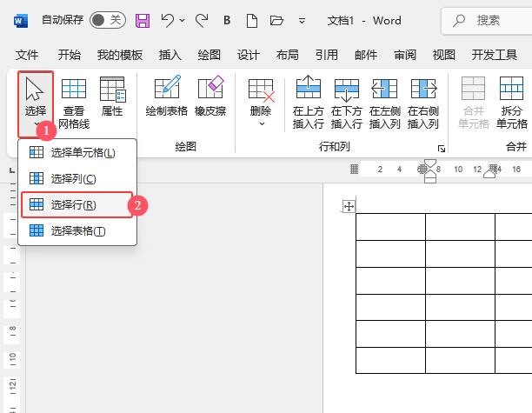Click the table move handle cross icon
The height and width of the screenshot is (413, 532).
click(349, 206)
